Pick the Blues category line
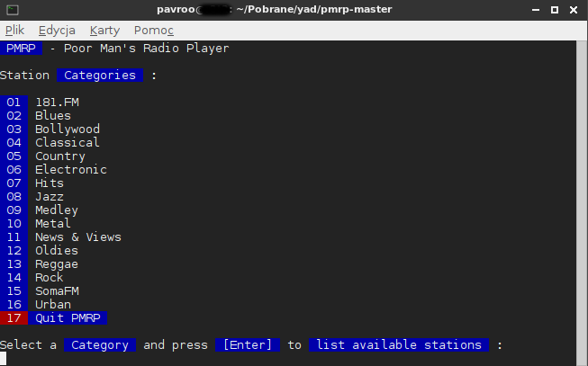The width and height of the screenshot is (588, 366). pos(52,116)
